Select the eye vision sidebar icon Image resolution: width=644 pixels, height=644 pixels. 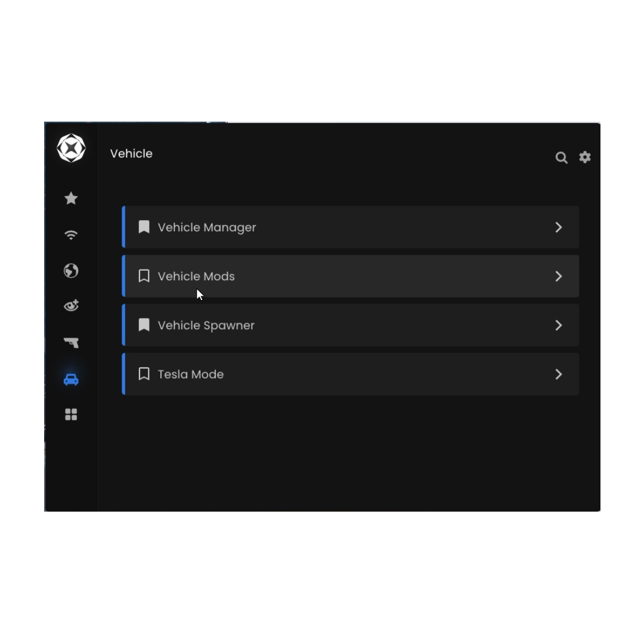click(x=71, y=305)
